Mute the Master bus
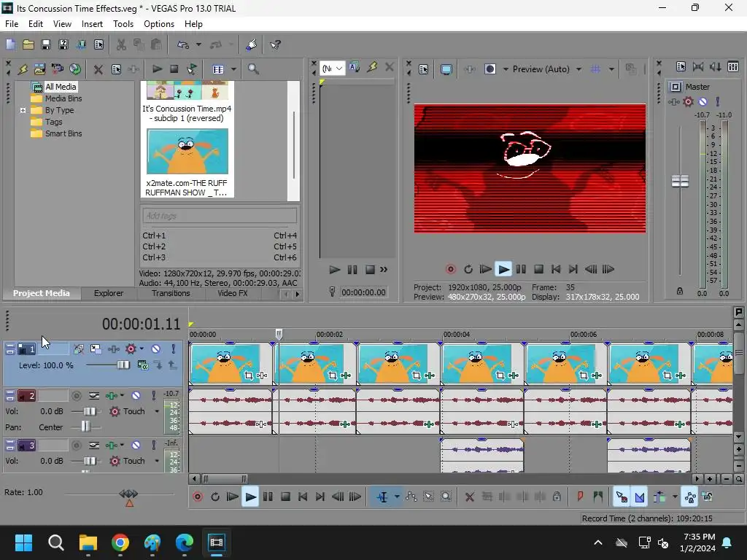 (x=703, y=101)
